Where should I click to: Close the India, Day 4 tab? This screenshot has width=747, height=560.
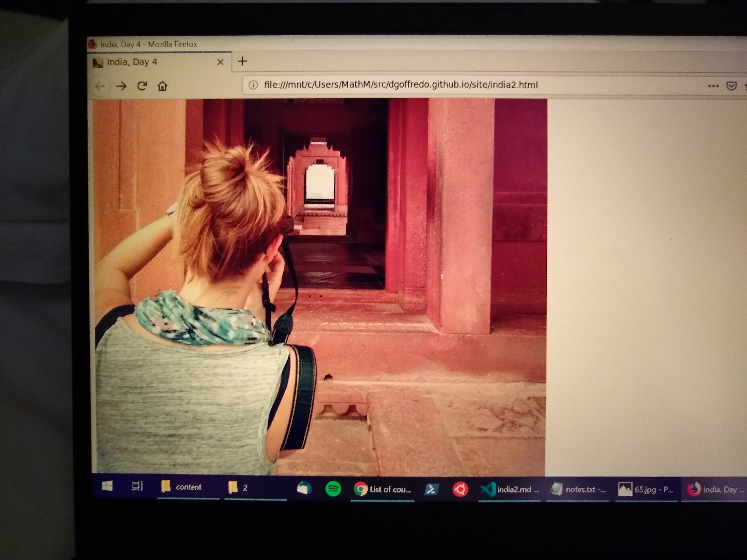(220, 62)
